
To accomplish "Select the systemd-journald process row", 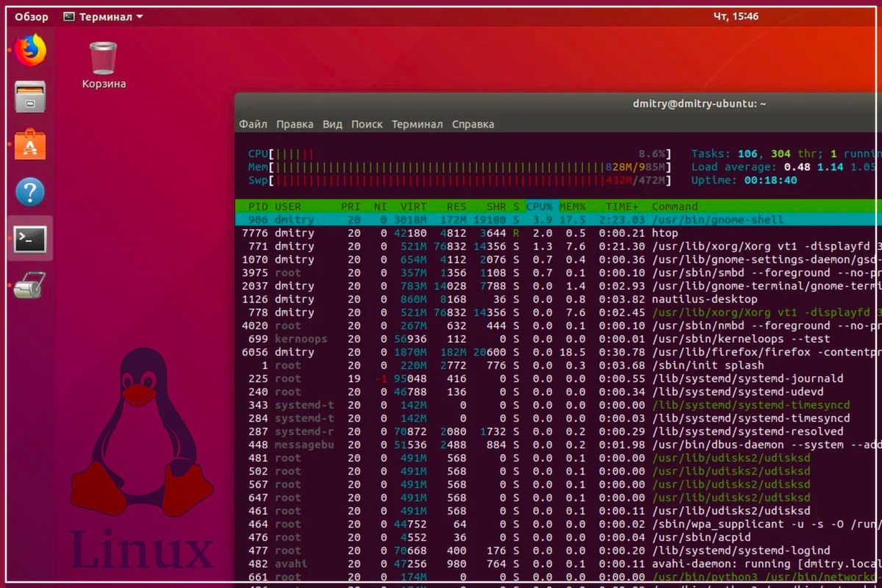I will [x=559, y=379].
